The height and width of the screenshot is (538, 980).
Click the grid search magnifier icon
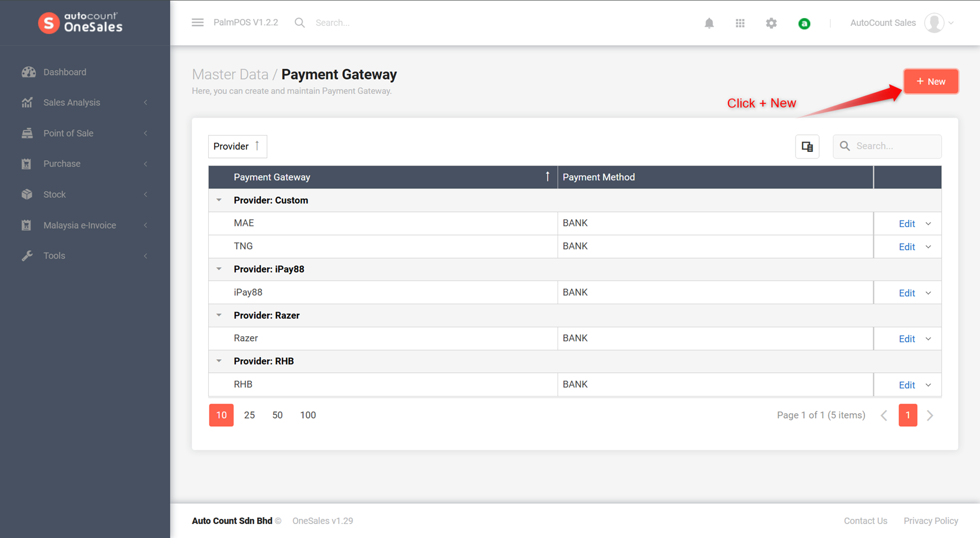(845, 146)
